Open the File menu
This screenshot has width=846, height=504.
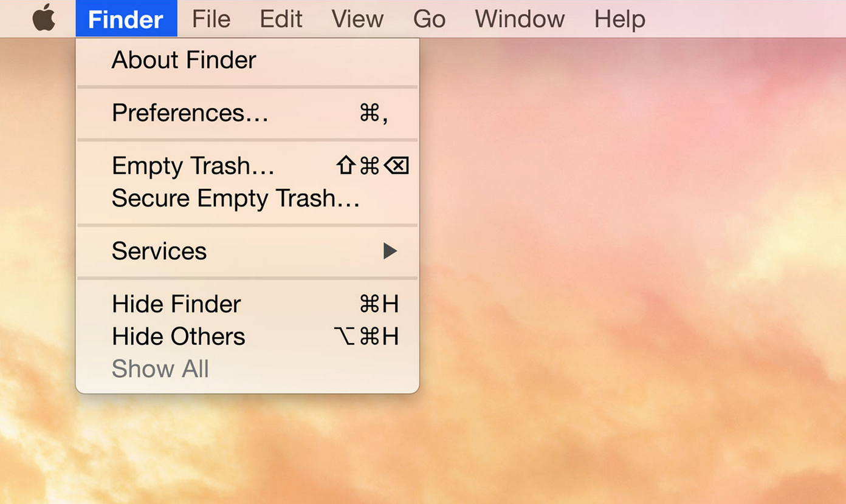211,19
